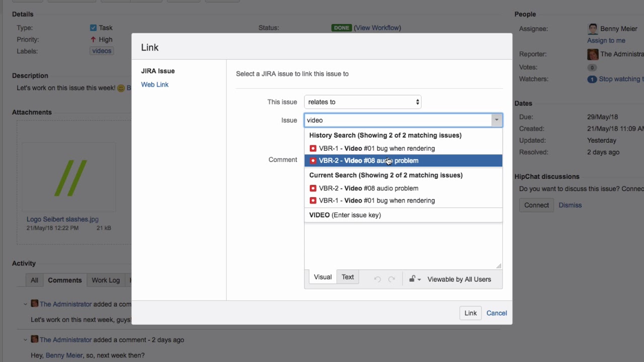The height and width of the screenshot is (362, 644).
Task: Select VBR-1 under Current Search results
Action: [x=403, y=200]
